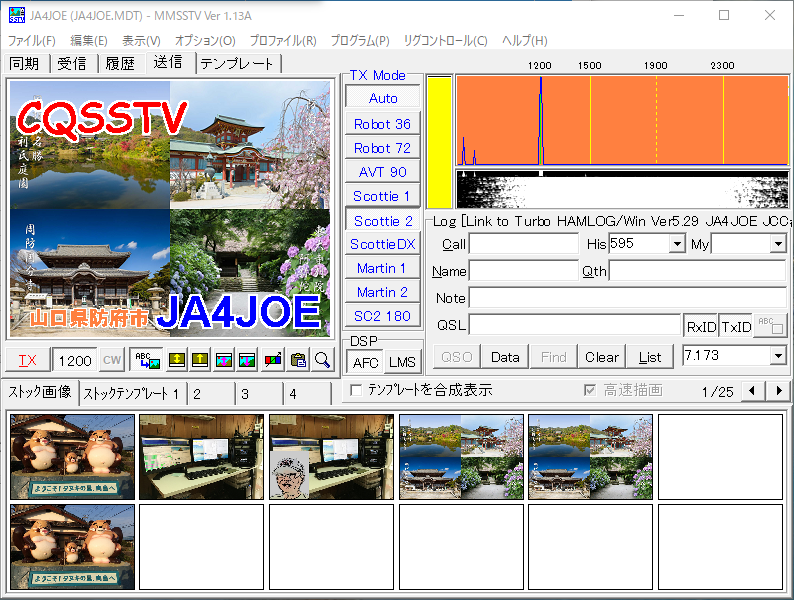This screenshot has height=600, width=794.
Task: Click the List log button
Action: click(x=650, y=357)
